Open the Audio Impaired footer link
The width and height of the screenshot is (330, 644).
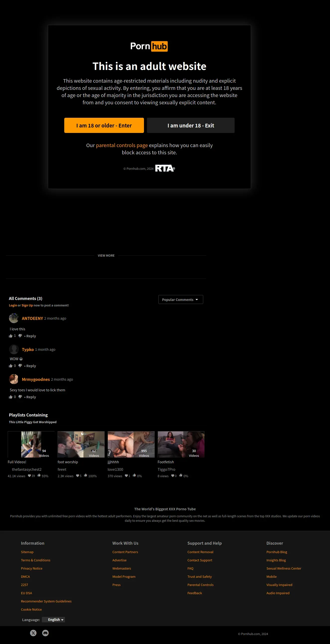pyautogui.click(x=278, y=593)
